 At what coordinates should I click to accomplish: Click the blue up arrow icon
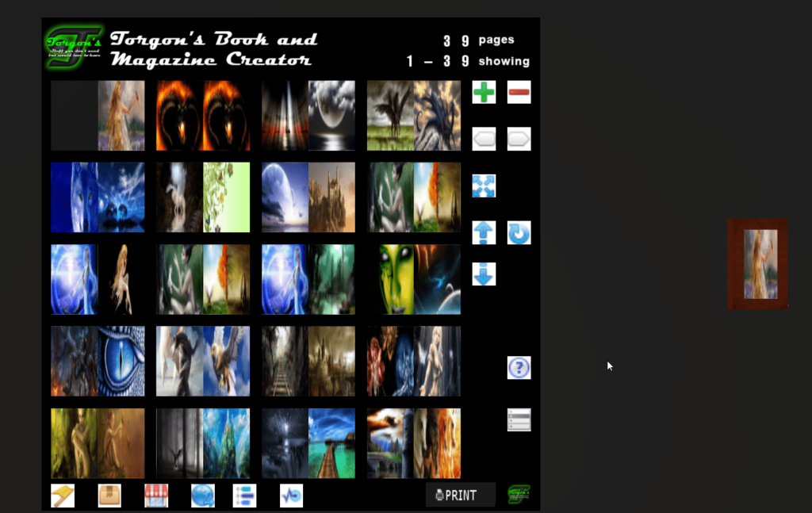(484, 232)
